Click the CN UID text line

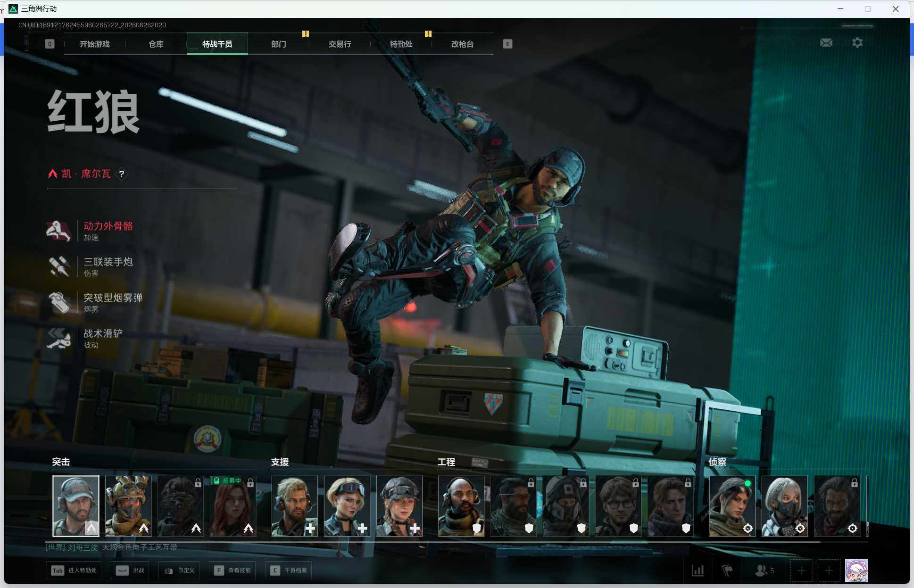pyautogui.click(x=92, y=25)
